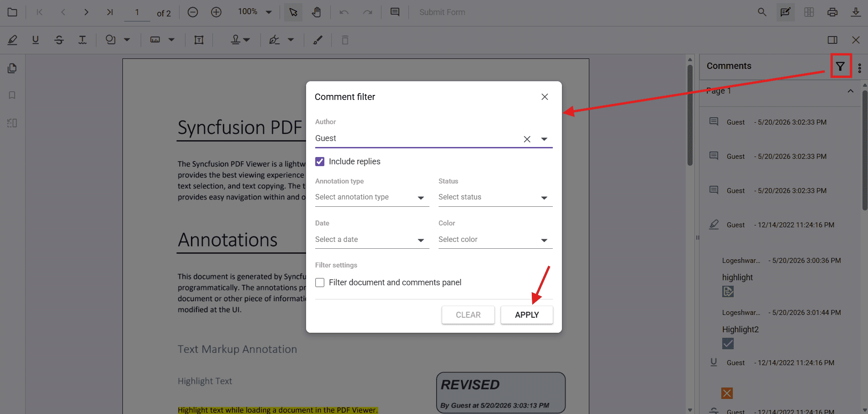
Task: Click the CLEAR button
Action: [468, 315]
